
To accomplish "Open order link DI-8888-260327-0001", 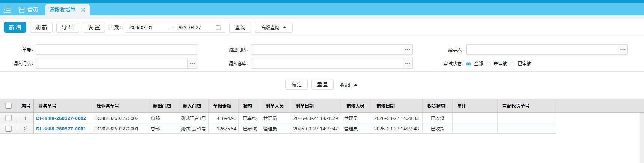I will click(x=61, y=129).
